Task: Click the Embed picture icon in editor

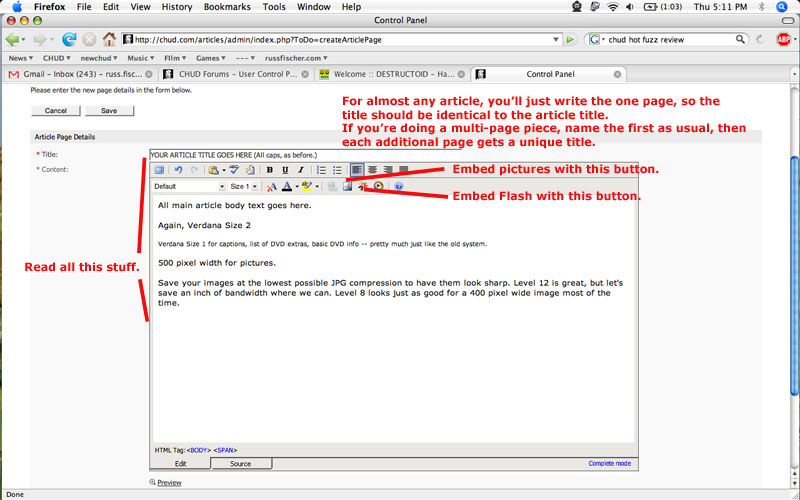Action: [x=346, y=186]
